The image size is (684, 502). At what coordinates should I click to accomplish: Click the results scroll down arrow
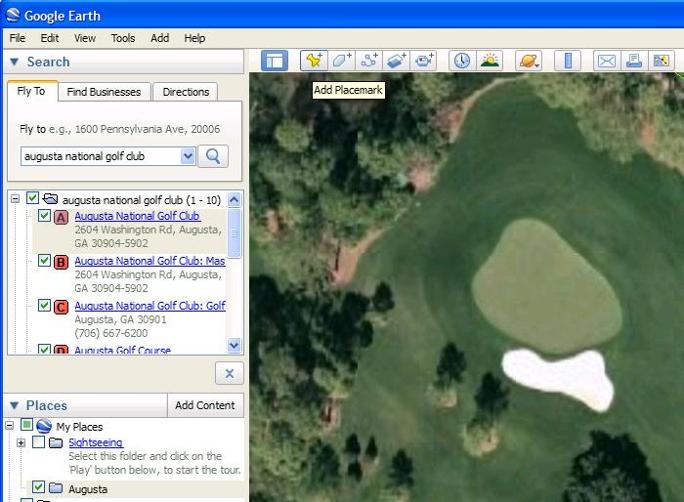coord(234,346)
